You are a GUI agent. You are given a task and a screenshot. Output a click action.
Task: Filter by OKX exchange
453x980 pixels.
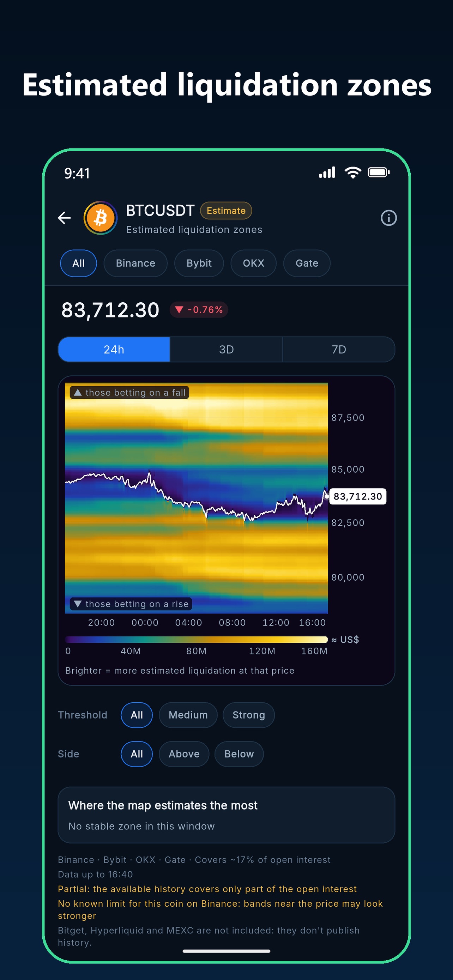[253, 263]
